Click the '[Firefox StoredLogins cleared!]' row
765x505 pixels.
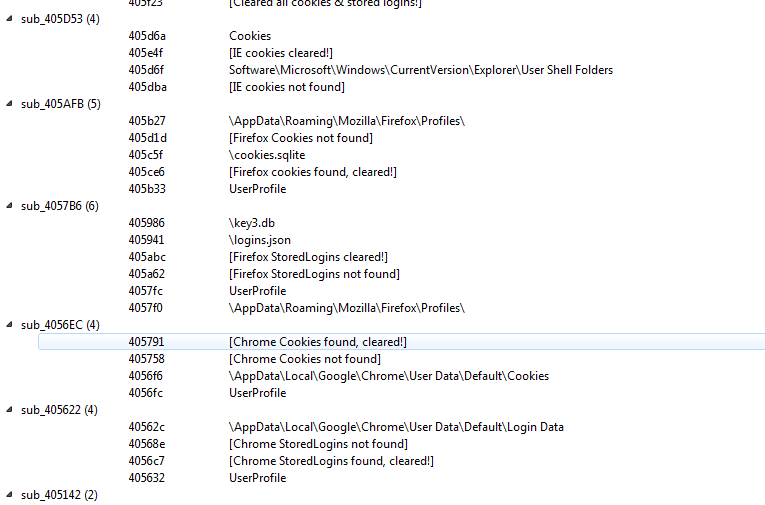coord(308,257)
